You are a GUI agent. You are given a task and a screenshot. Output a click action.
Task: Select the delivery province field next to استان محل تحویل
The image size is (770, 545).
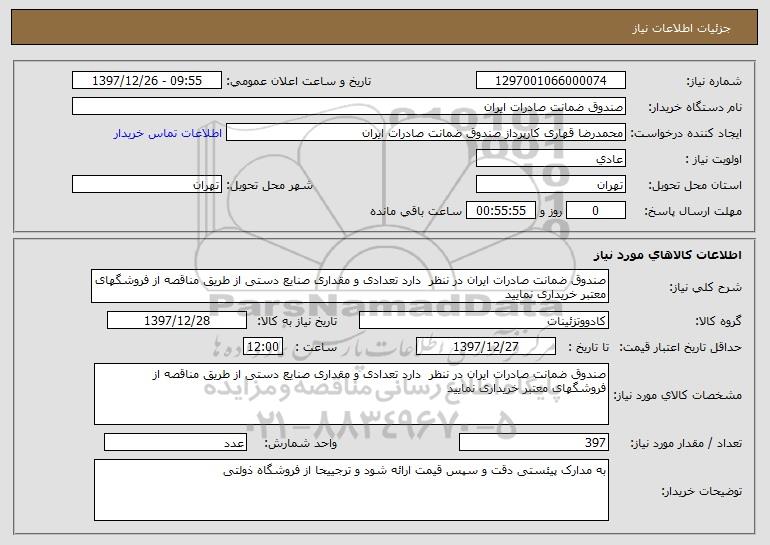(x=550, y=185)
